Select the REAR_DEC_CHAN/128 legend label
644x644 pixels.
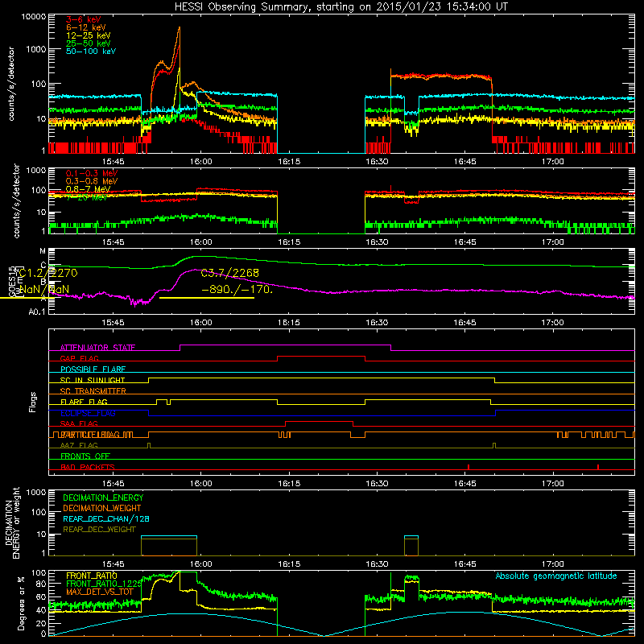[x=106, y=519]
